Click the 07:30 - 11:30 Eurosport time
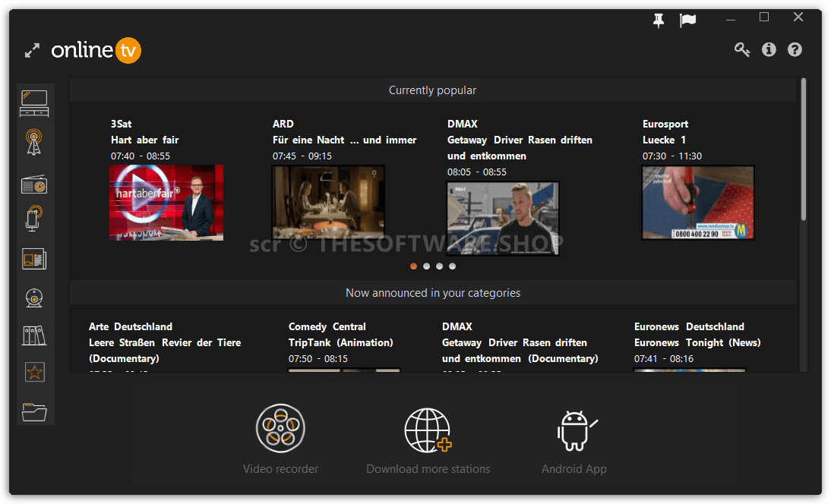Screen dimensions: 831x504 [x=672, y=156]
